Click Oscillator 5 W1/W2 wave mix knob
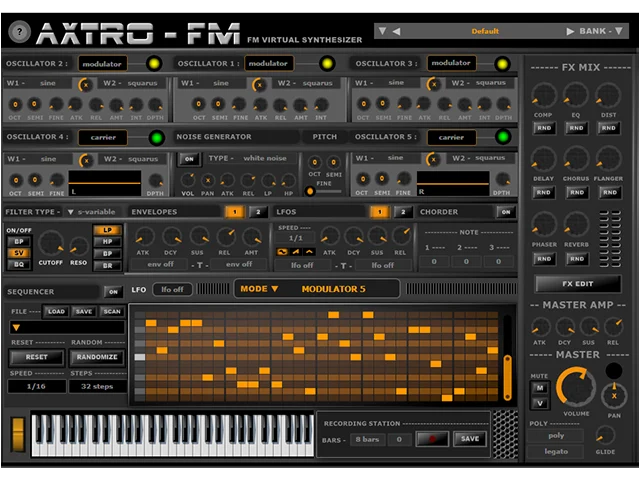Viewport: 640px width, 480px height. [433, 159]
